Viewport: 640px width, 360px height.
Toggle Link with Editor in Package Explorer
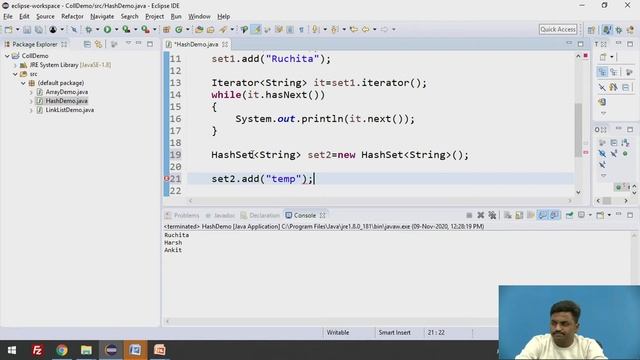98,44
